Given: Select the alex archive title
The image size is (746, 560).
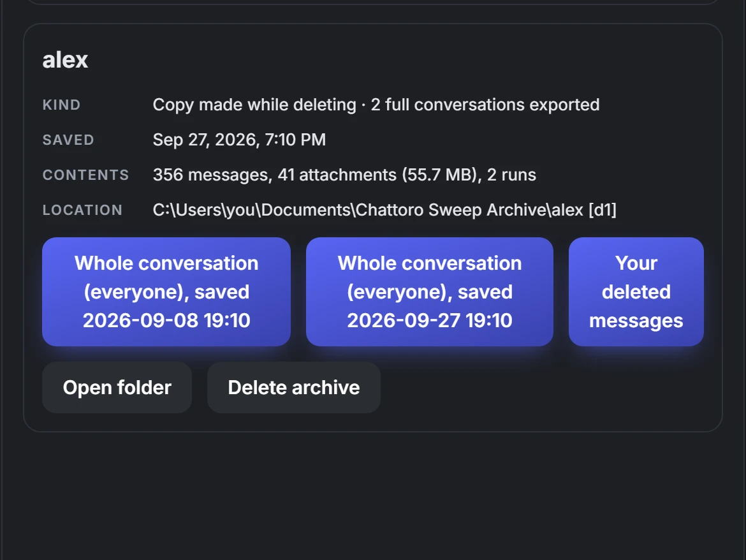Looking at the screenshot, I should coord(65,60).
